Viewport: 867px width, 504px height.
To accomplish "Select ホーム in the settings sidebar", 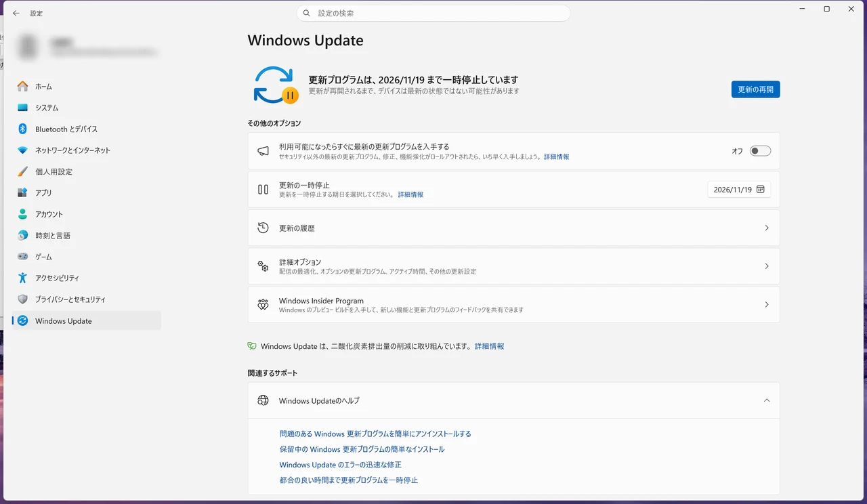I will tap(87, 86).
